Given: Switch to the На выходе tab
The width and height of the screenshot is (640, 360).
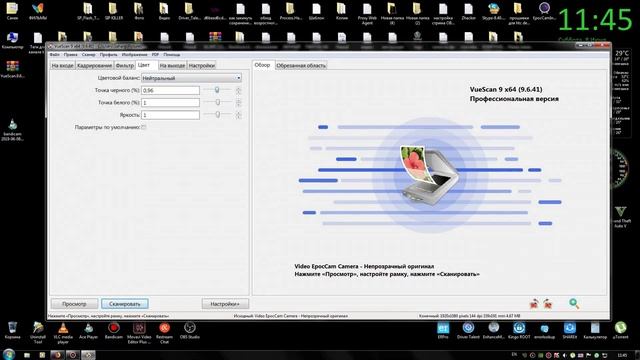Looking at the screenshot, I should click(x=172, y=65).
